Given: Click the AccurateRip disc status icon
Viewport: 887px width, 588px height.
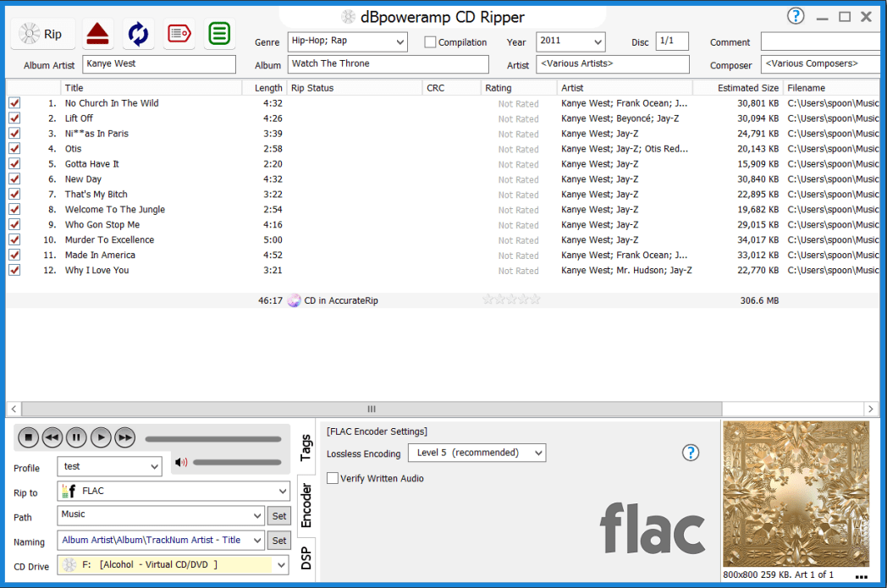Looking at the screenshot, I should pyautogui.click(x=294, y=299).
